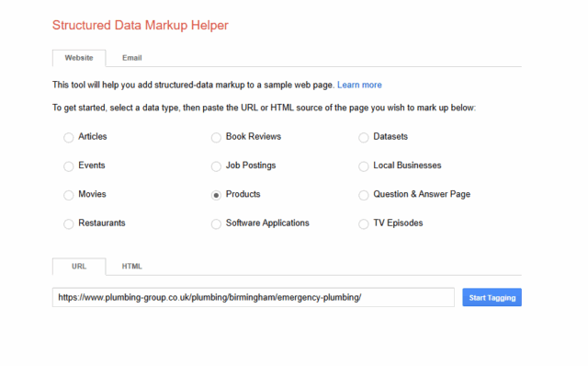
Task: Switch to the Website tab
Action: 79,58
